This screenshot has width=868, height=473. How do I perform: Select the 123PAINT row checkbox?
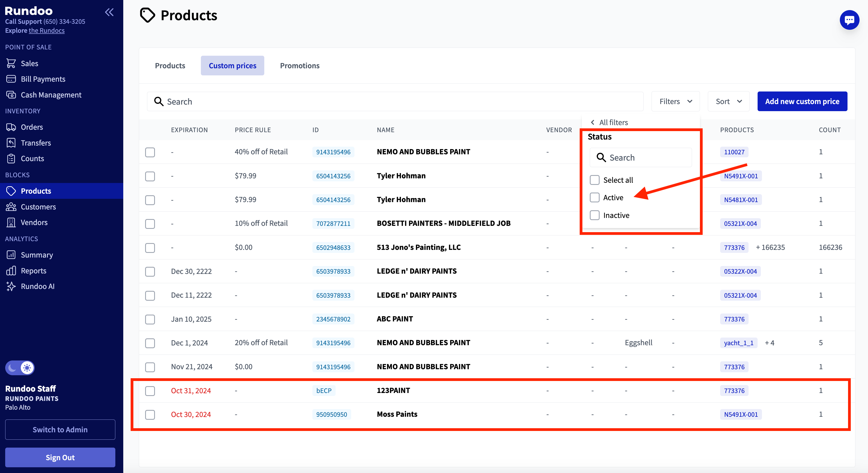[150, 391]
